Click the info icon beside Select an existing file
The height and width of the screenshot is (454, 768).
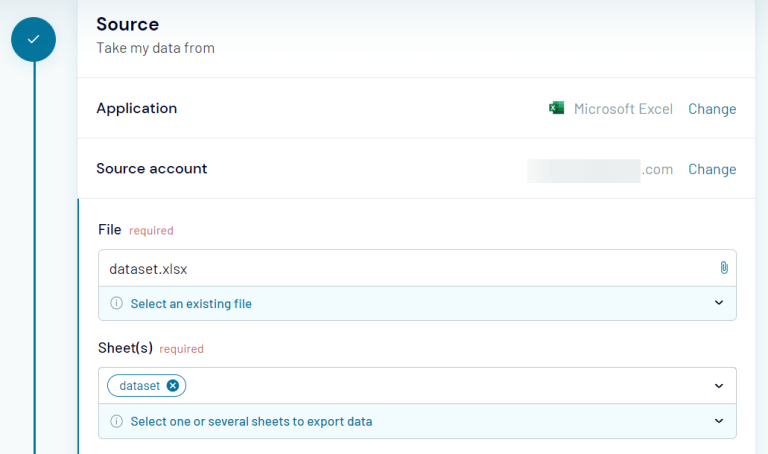(x=116, y=303)
